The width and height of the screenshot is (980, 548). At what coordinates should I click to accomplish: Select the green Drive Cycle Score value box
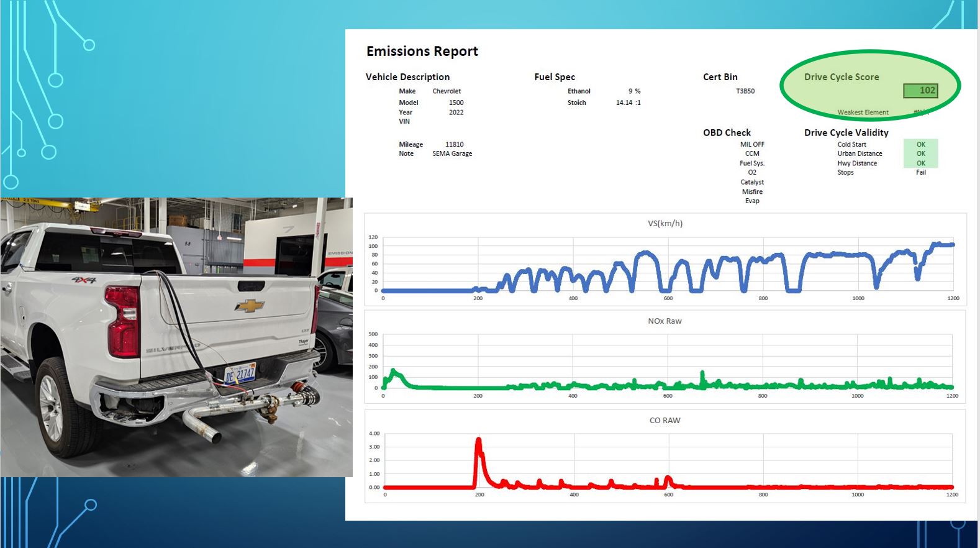[x=920, y=91]
